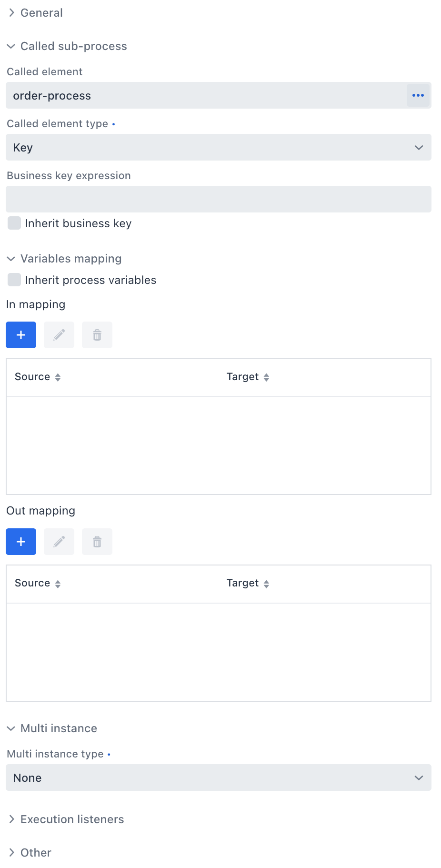Click the Business key expression field

218,199
